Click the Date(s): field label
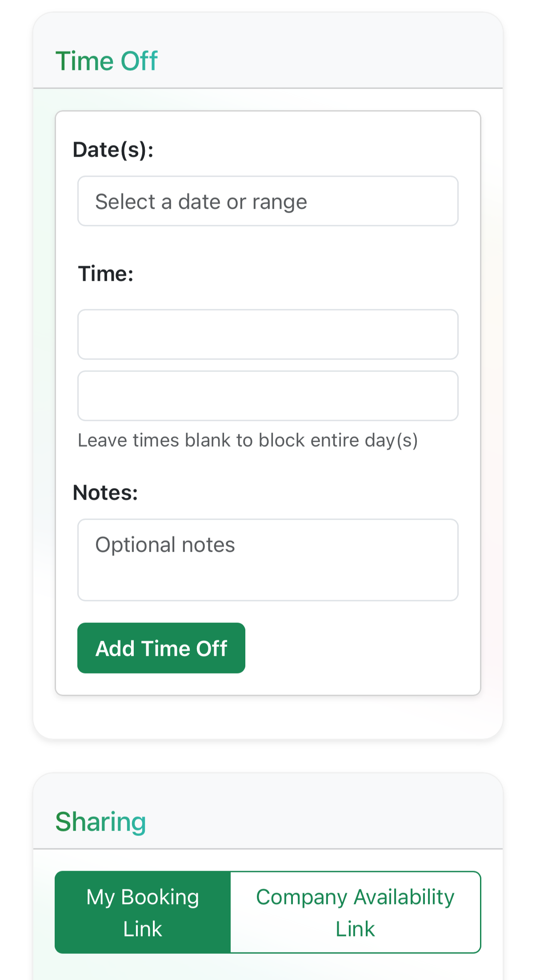This screenshot has height=980, width=536. tap(113, 150)
